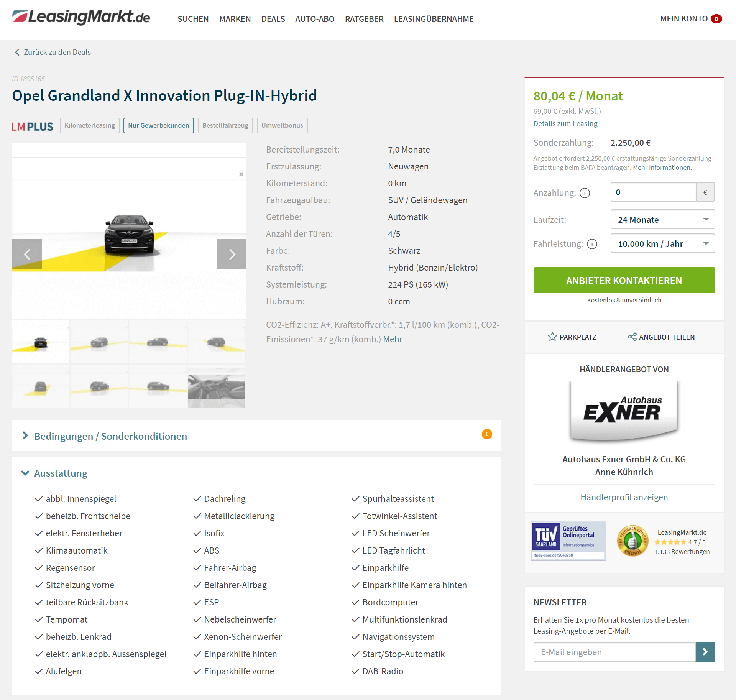The image size is (736, 700).
Task: Expand Bedingungen / Sonderkonditionen section
Action: (x=256, y=436)
